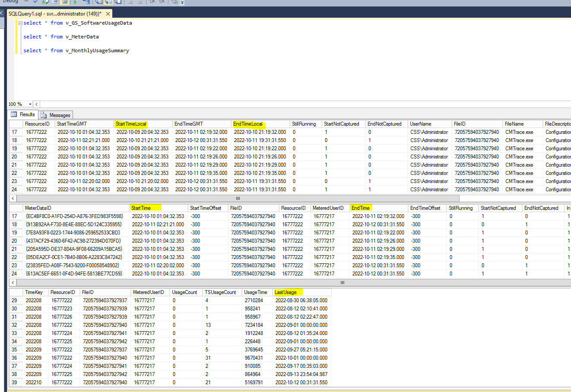Click the first grid's scroll-left arrow
This screenshot has width=571, height=392.
[x=13, y=199]
